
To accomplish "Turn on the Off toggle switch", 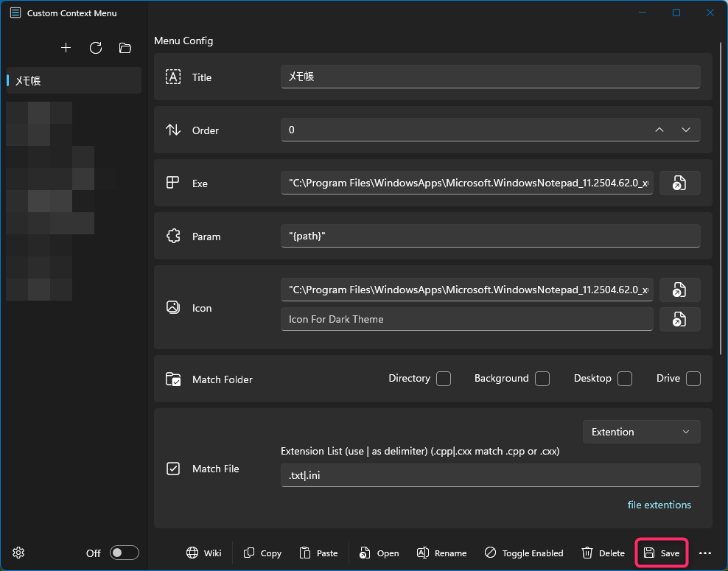I will point(125,553).
